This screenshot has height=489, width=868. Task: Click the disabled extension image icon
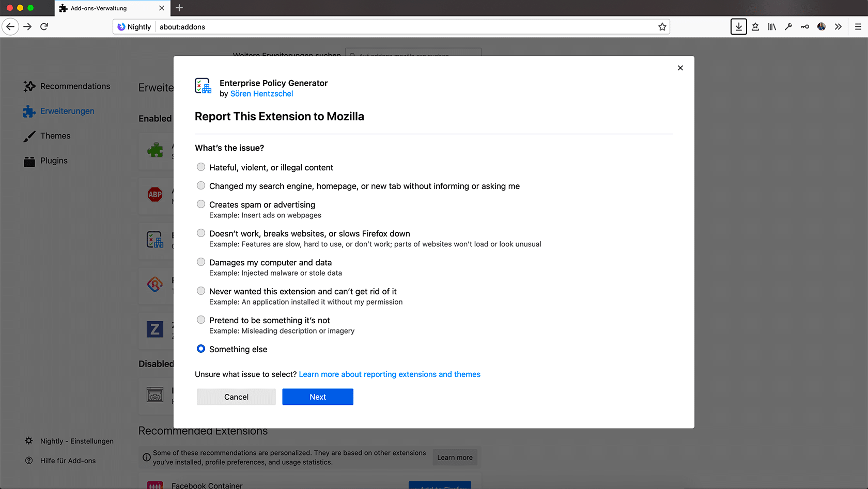(155, 395)
